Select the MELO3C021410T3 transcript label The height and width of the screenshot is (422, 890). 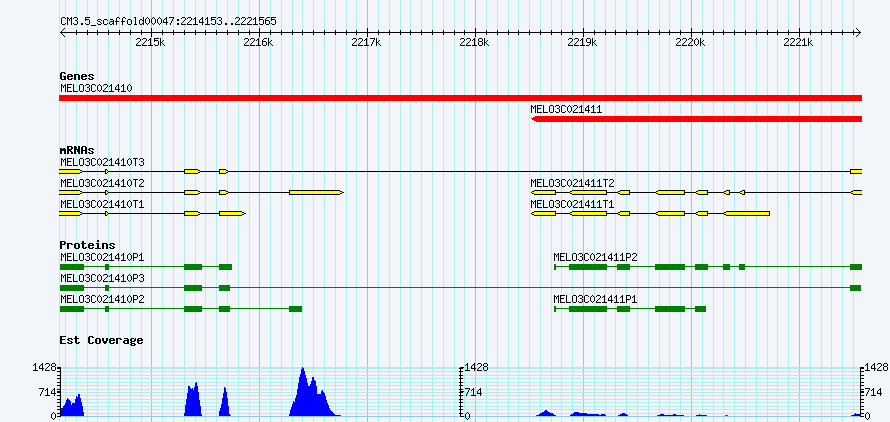pyautogui.click(x=102, y=162)
